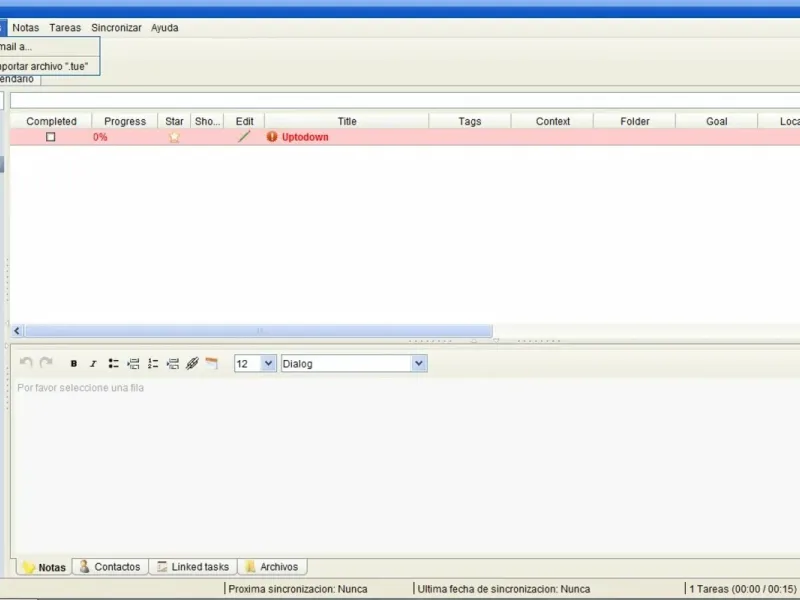Click the 1 Tareas counter in status bar
The height and width of the screenshot is (600, 800).
742,589
